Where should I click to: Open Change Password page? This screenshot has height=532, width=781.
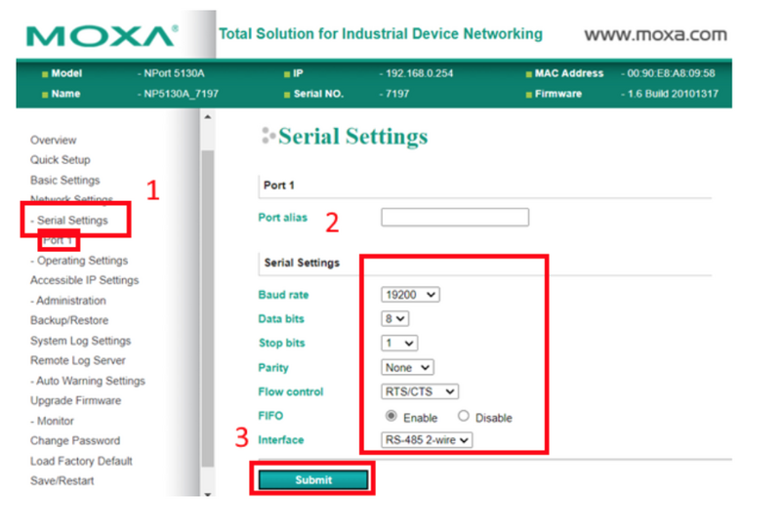pos(75,441)
